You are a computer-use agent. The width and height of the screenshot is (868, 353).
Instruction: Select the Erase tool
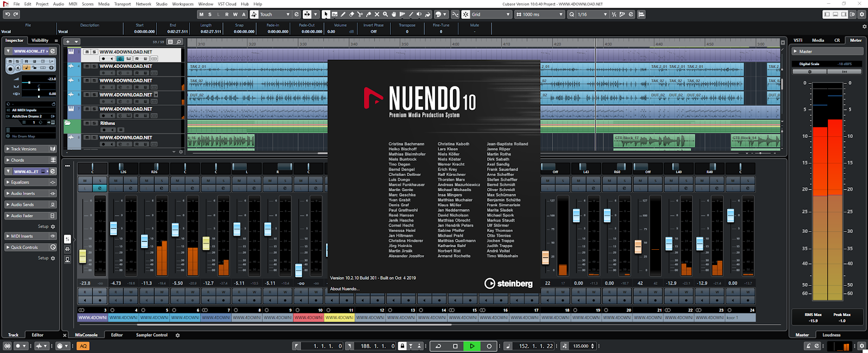coord(352,14)
